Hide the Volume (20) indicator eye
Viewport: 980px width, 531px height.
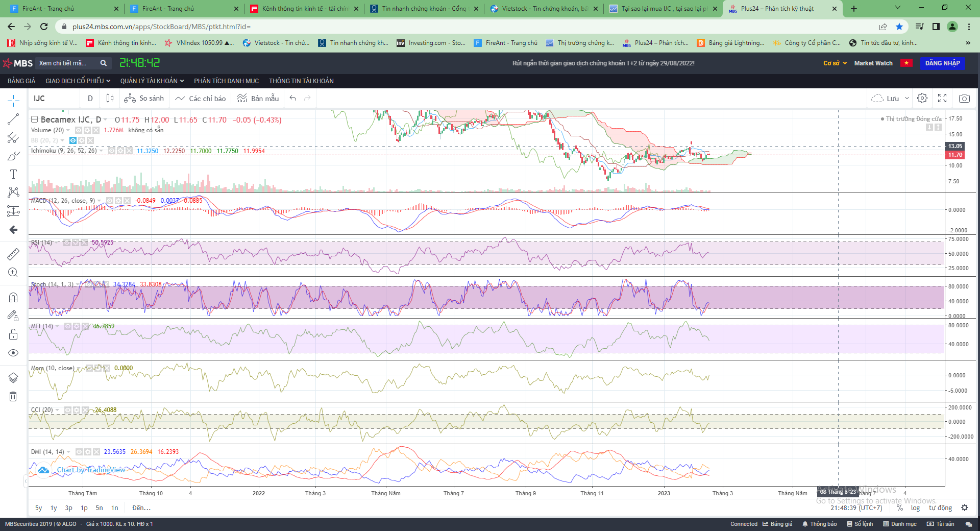tap(79, 130)
